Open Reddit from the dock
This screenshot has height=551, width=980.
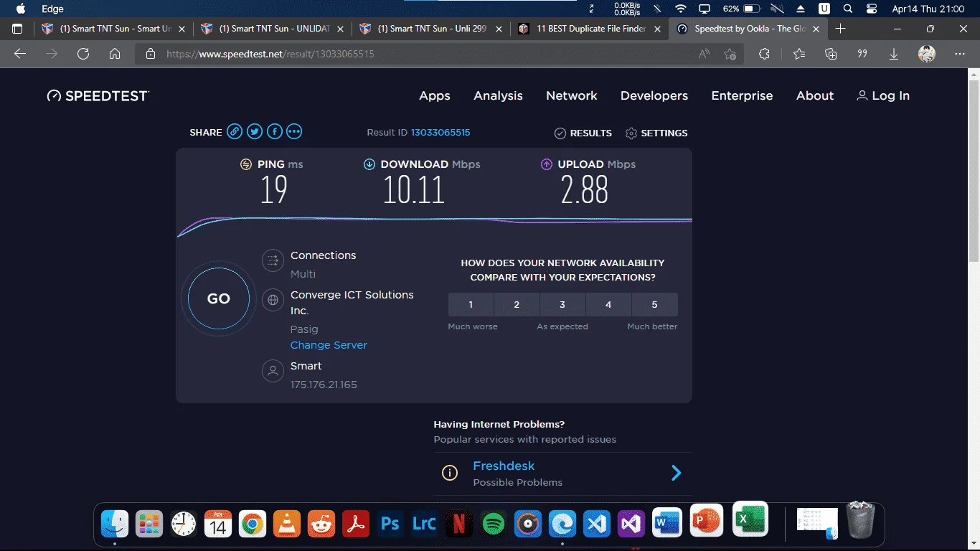coord(321,524)
